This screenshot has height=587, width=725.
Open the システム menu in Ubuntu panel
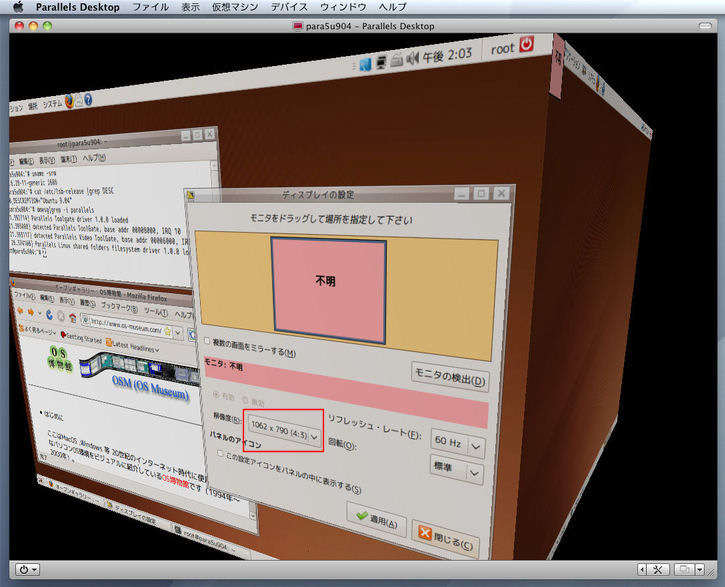click(52, 104)
